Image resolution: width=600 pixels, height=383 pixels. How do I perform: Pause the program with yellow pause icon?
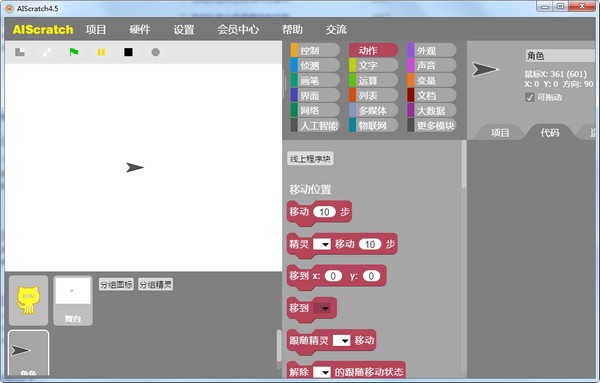point(101,52)
